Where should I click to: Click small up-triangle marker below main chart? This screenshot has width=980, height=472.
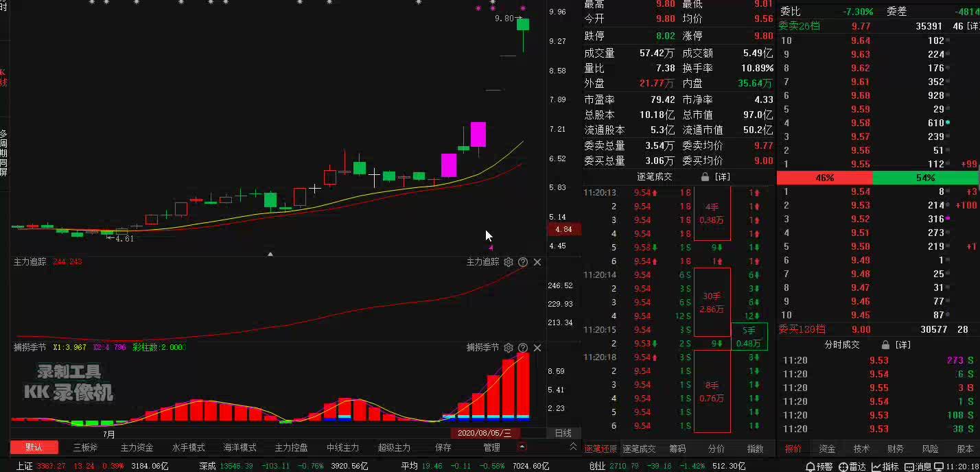270,254
